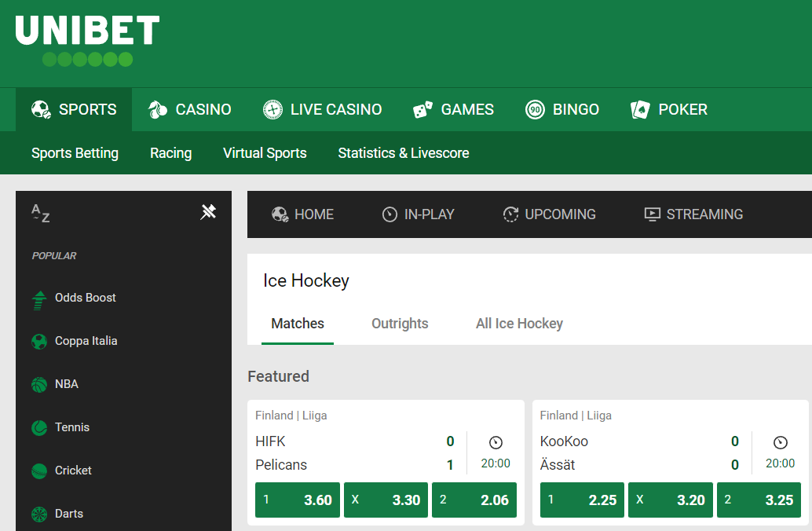Go to Sports Betting submenu
812x531 pixels.
pyautogui.click(x=75, y=153)
